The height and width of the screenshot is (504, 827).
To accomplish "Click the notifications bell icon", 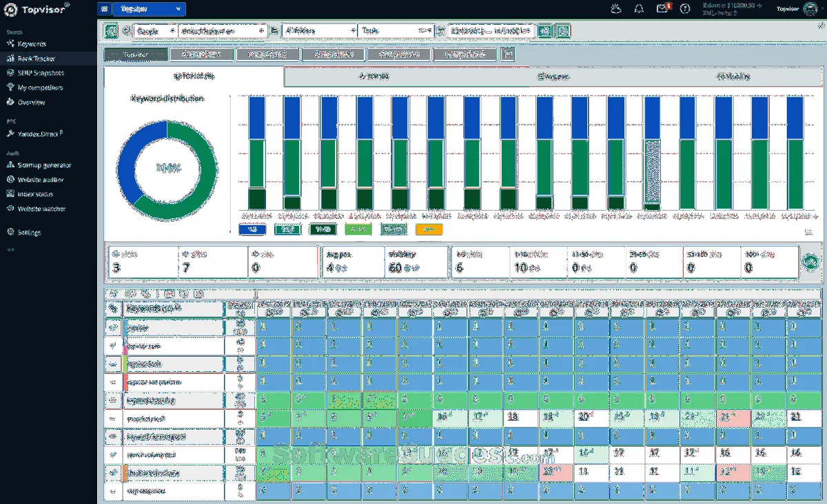I will coord(639,9).
